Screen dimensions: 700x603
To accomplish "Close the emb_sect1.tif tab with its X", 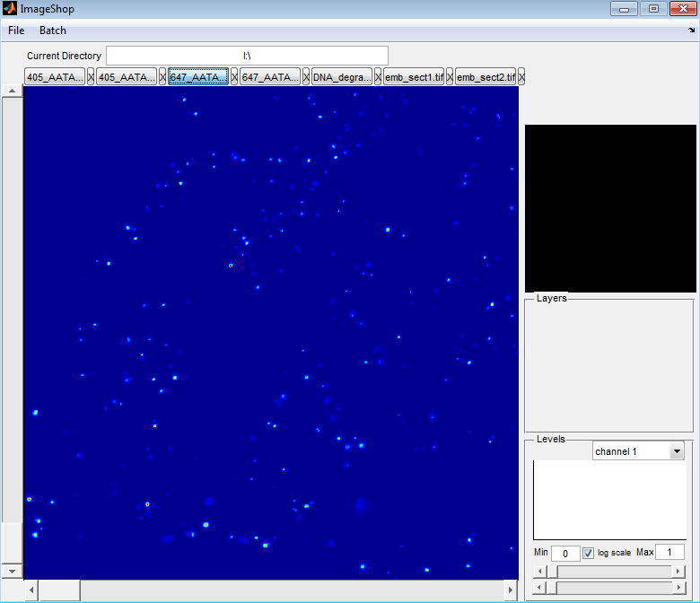I will pyautogui.click(x=450, y=77).
